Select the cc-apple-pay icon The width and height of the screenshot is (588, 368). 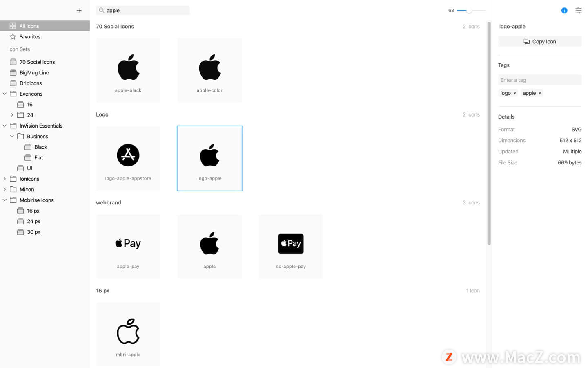(x=291, y=246)
